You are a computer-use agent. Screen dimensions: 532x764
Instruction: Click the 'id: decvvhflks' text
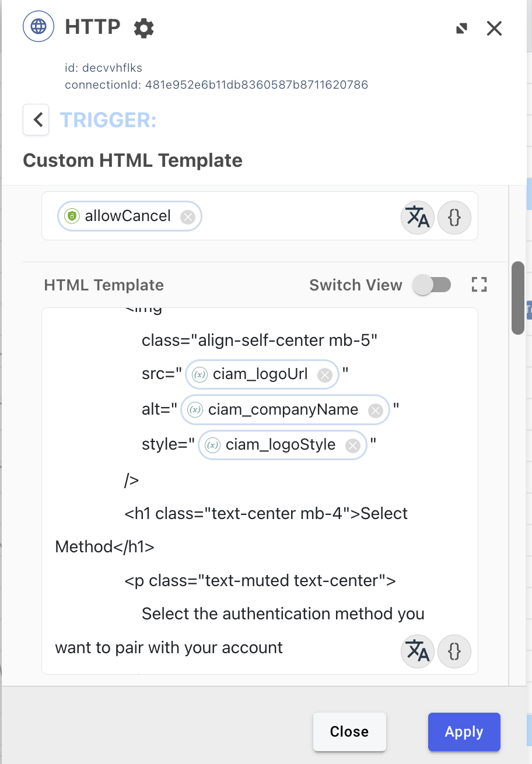coord(103,68)
